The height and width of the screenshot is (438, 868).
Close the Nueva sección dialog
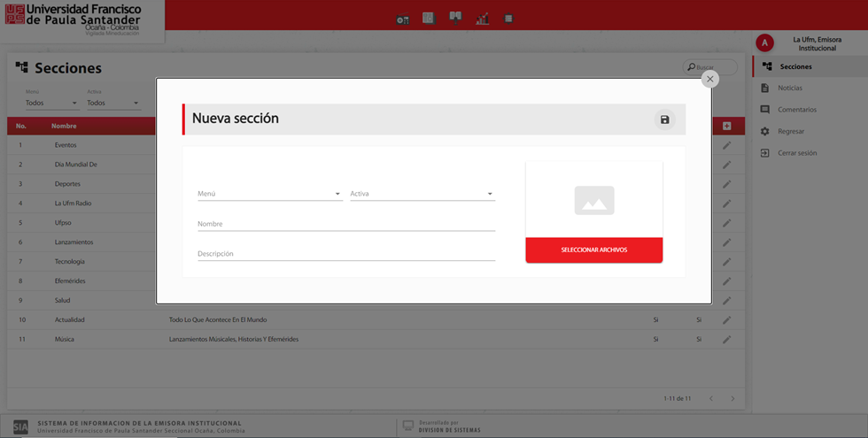[x=709, y=79]
